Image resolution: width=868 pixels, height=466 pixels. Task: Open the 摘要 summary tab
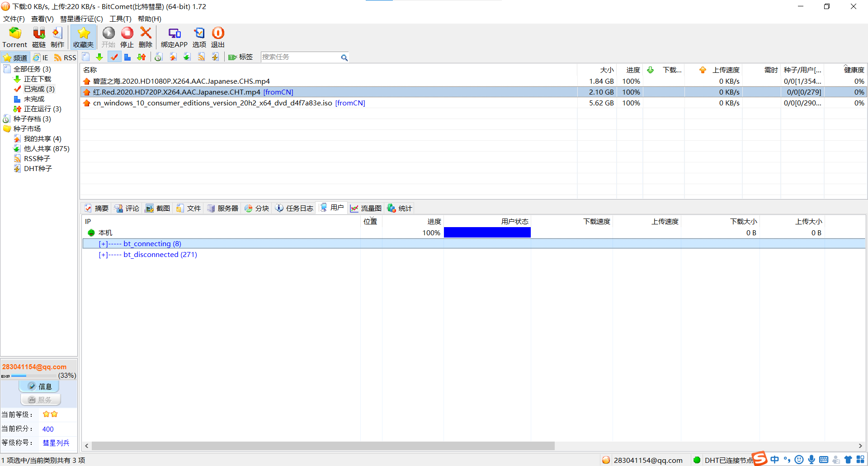[97, 208]
